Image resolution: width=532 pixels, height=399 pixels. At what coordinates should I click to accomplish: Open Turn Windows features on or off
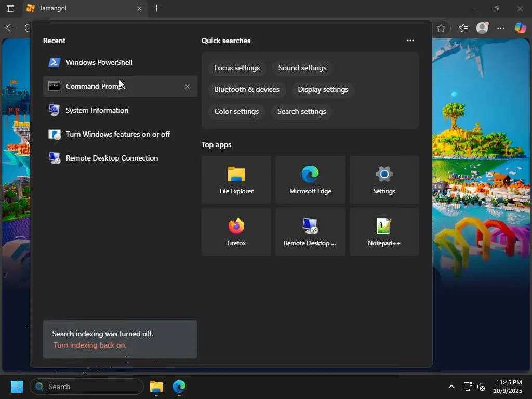coord(120,134)
